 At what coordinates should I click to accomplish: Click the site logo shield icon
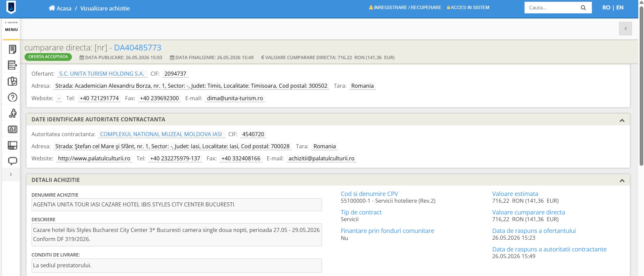coord(11,7)
